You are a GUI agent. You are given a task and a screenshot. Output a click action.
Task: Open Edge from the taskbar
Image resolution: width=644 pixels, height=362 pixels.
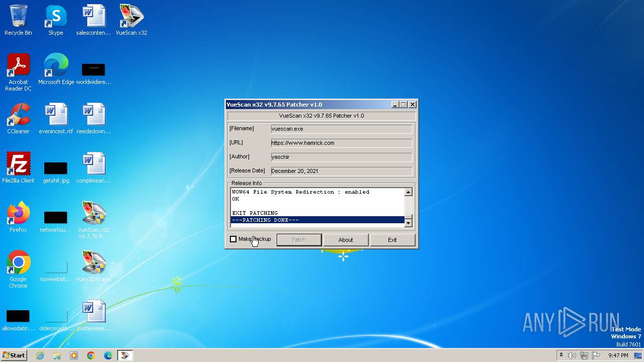108,355
